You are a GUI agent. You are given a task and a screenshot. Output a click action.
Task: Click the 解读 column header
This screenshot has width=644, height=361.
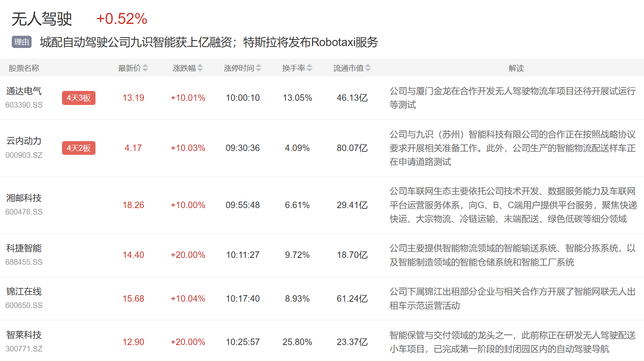[x=516, y=68]
